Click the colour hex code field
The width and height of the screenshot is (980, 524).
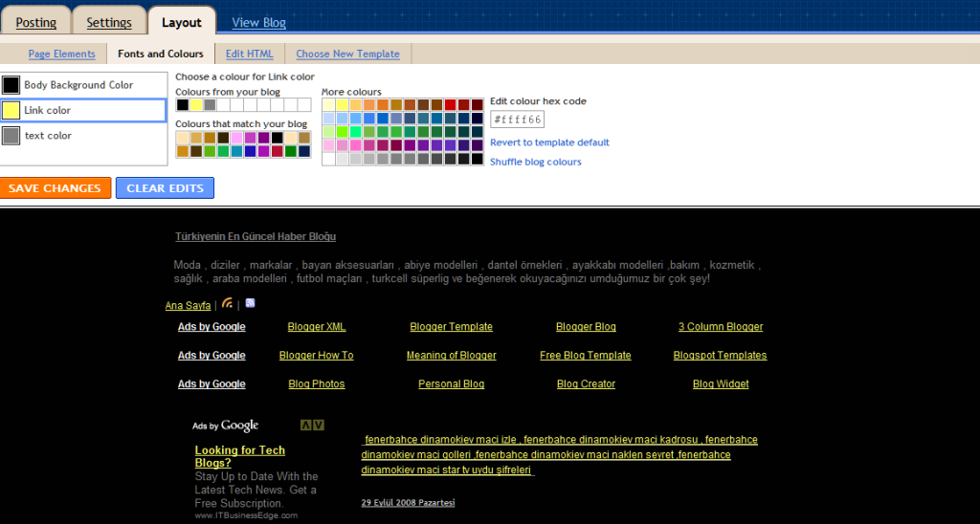pos(517,120)
